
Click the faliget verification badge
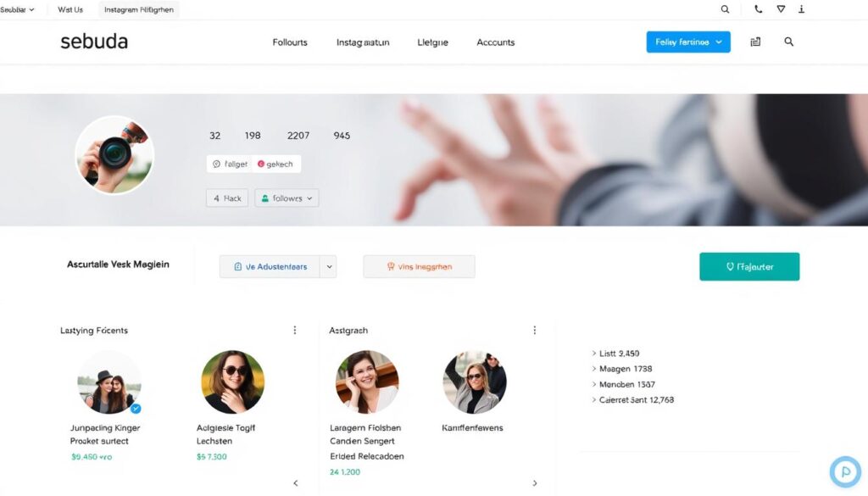tap(229, 163)
